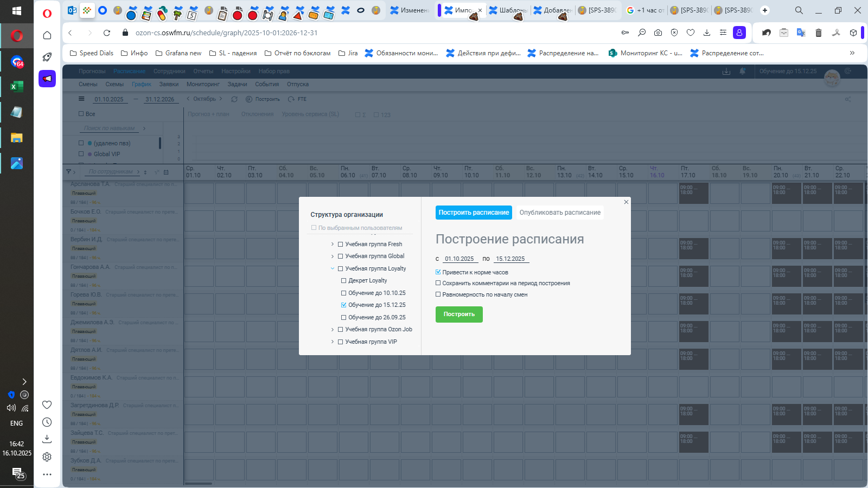Click the key (saved passwords) icon in the address bar
Image resolution: width=868 pixels, height=488 pixels.
pyautogui.click(x=626, y=33)
